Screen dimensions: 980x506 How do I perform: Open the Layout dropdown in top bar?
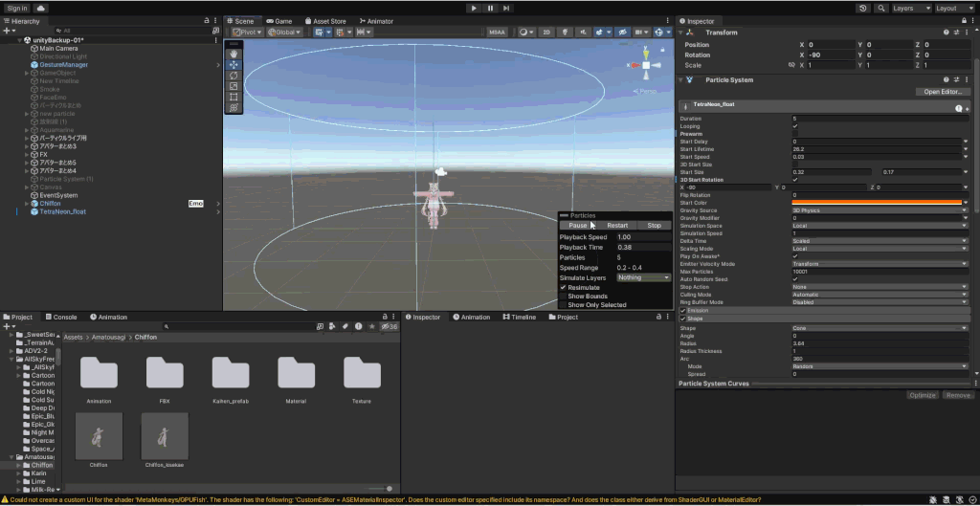point(953,8)
